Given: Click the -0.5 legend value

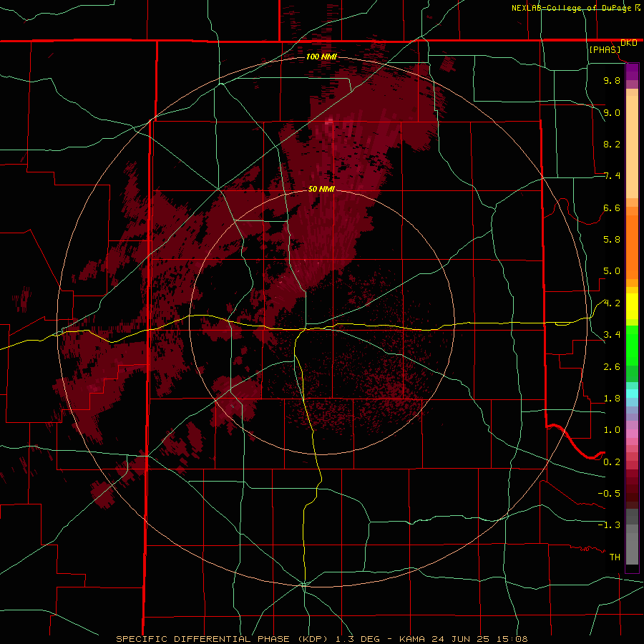Looking at the screenshot, I should coord(609,494).
